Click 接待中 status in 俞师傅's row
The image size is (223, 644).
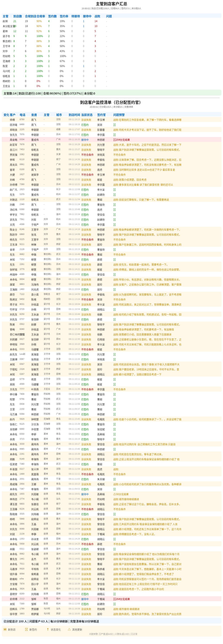tap(85, 599)
